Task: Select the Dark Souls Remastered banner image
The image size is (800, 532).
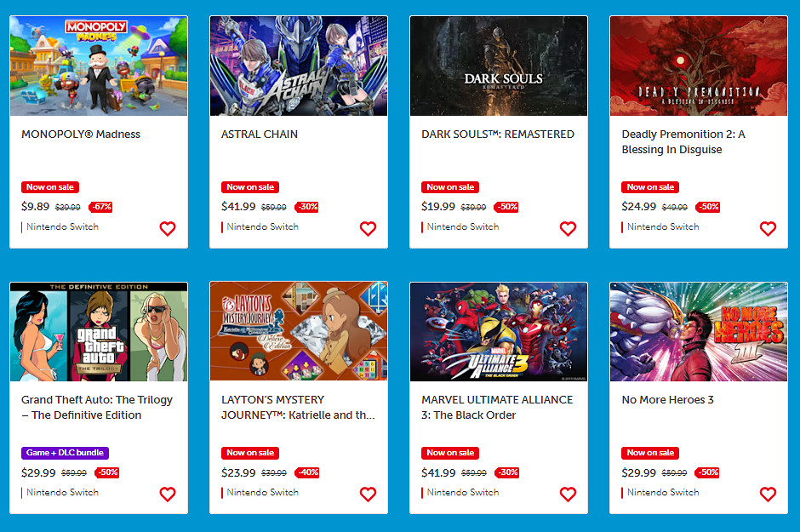Action: click(499, 66)
